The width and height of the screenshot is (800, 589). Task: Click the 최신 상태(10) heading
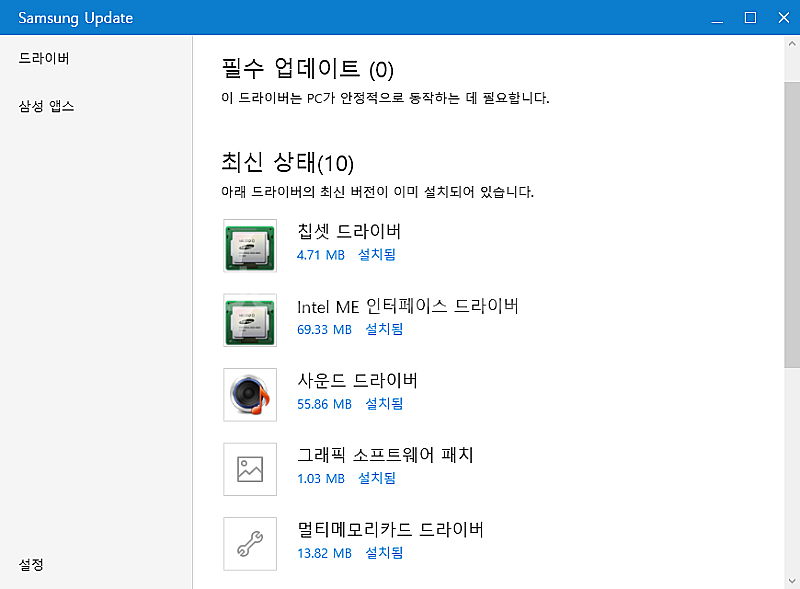coord(287,162)
